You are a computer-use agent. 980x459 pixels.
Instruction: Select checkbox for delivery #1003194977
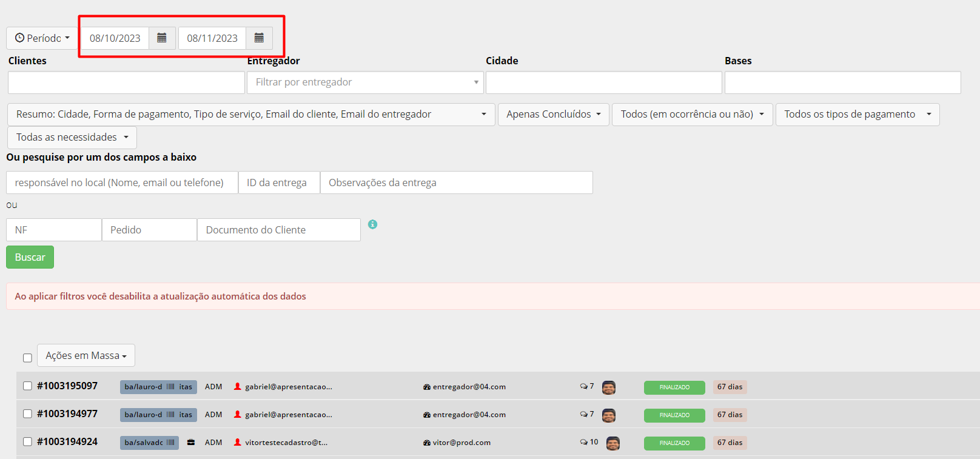click(27, 414)
